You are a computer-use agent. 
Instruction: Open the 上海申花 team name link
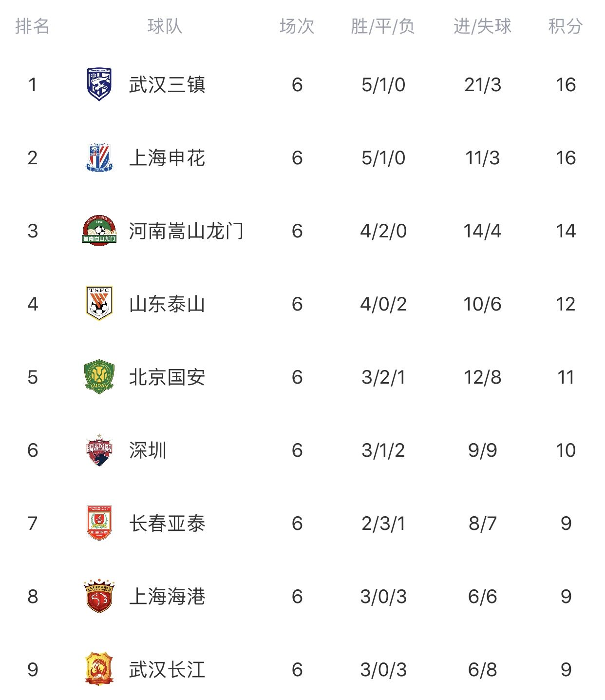167,157
